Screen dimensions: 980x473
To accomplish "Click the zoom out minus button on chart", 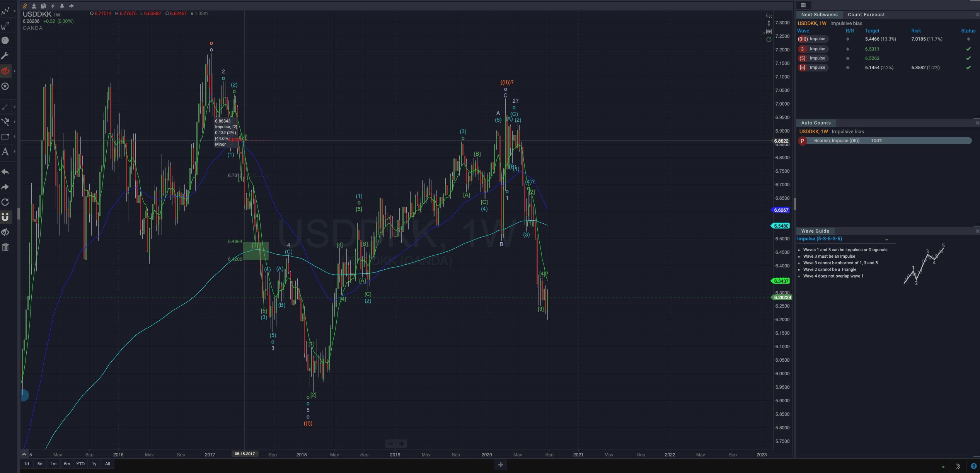I will 390,444.
